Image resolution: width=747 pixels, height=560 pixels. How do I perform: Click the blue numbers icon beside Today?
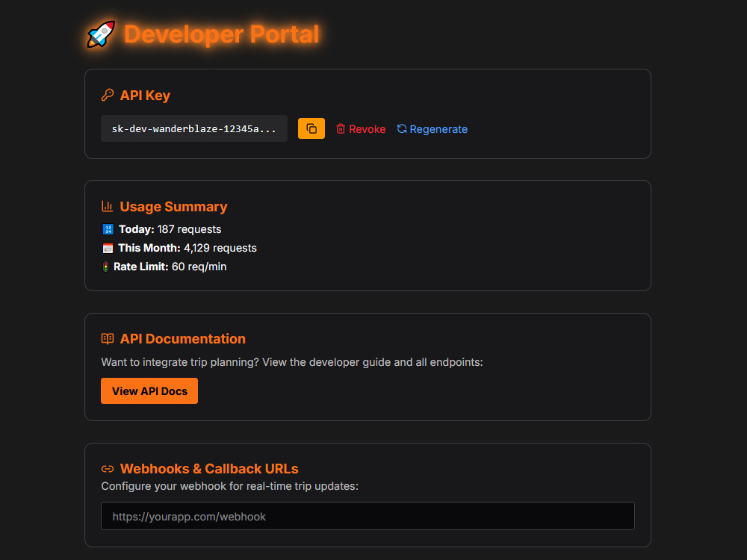click(108, 229)
